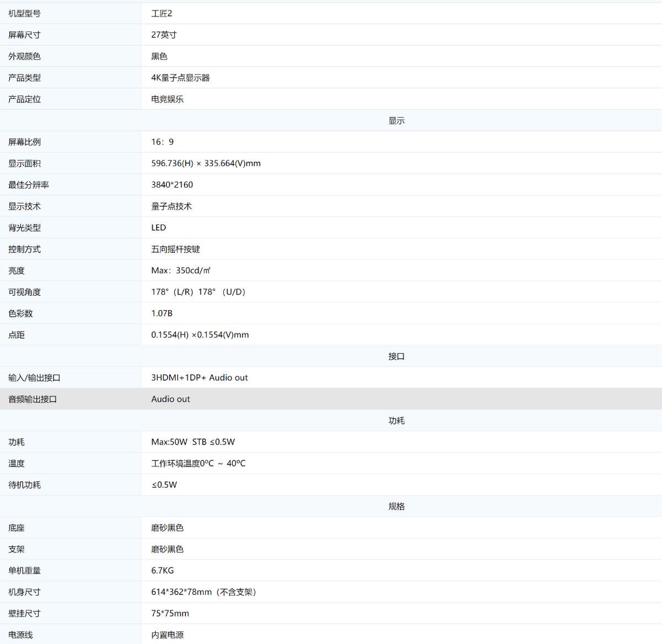
Task: Click the 电源线 label
Action: click(x=20, y=635)
